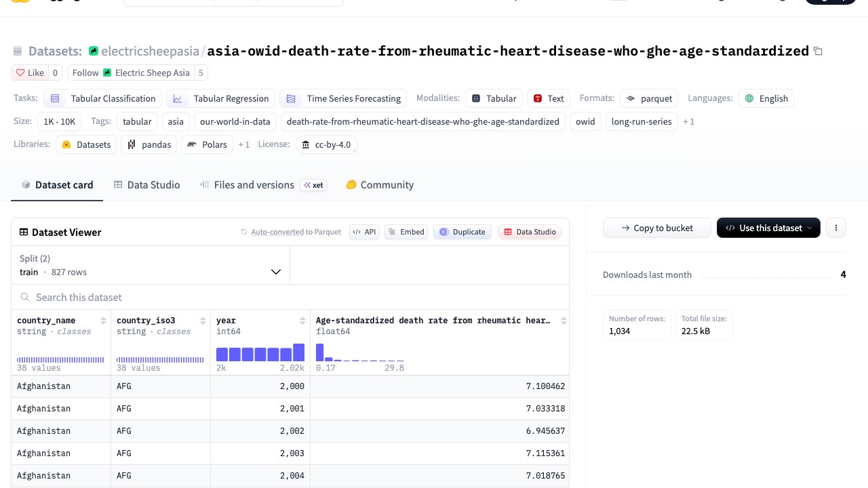Select the Time Series Forecasting tag
868x488 pixels.
pyautogui.click(x=343, y=98)
